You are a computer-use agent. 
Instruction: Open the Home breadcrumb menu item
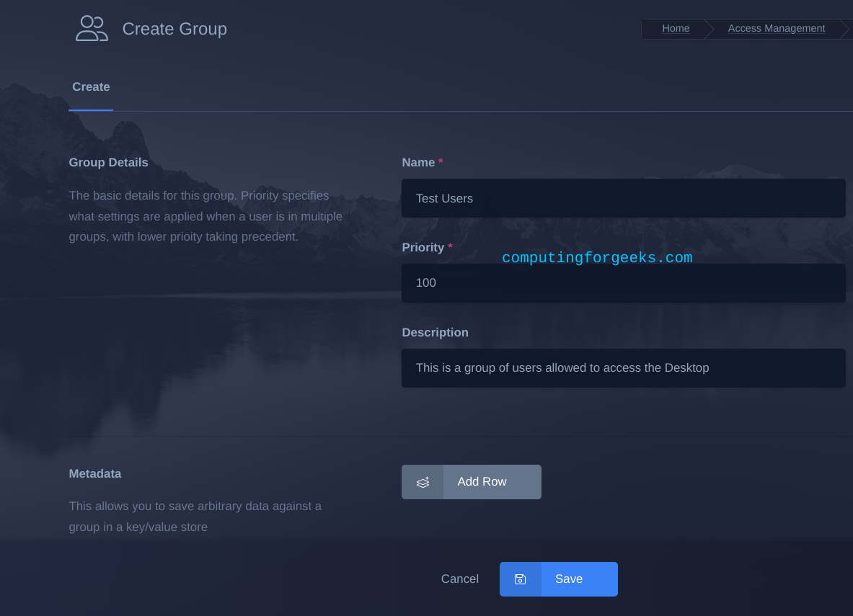676,28
